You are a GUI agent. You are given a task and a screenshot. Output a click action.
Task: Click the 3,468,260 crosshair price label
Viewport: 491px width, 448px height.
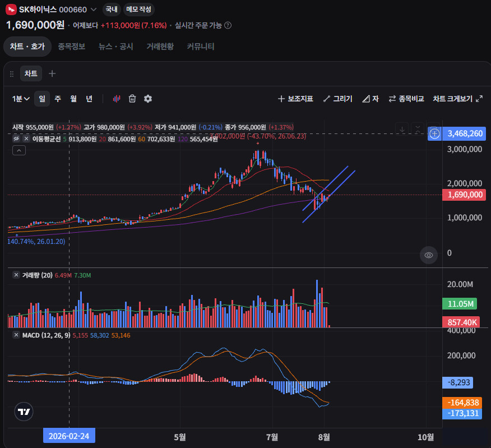click(465, 134)
